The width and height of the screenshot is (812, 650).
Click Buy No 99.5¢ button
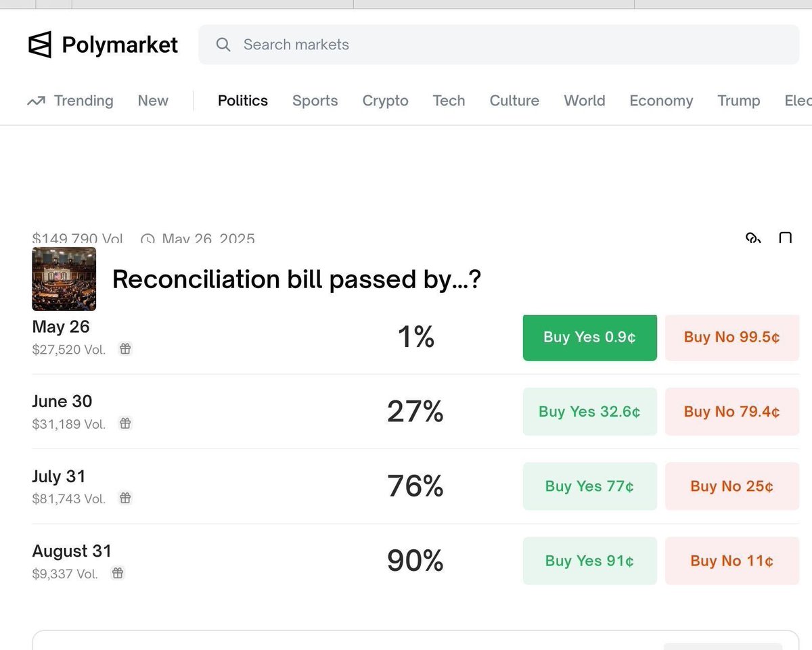(x=732, y=338)
